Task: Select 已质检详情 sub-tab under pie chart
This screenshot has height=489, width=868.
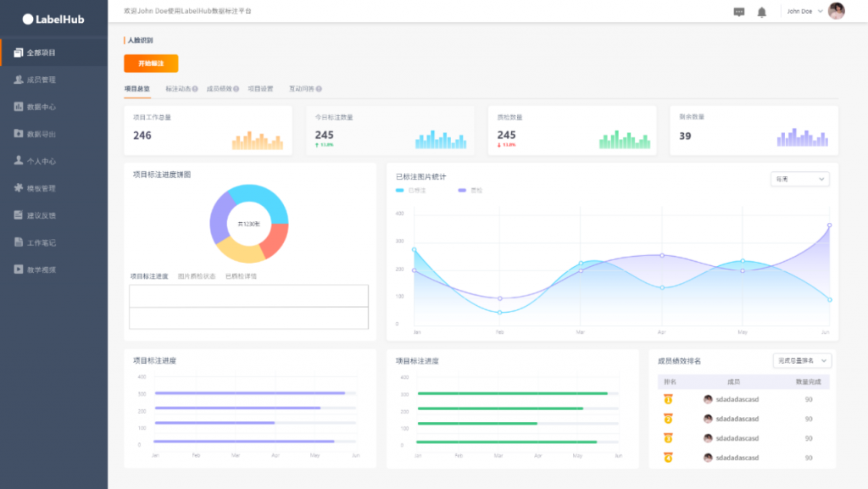Action: pyautogui.click(x=241, y=276)
